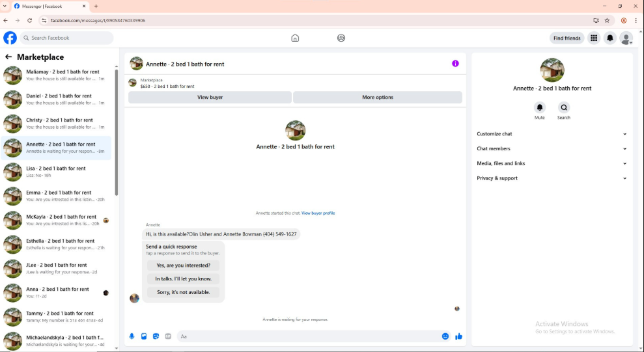644x352 pixels.
Task: Open Chrome profile icon in toolbar
Action: tap(624, 21)
